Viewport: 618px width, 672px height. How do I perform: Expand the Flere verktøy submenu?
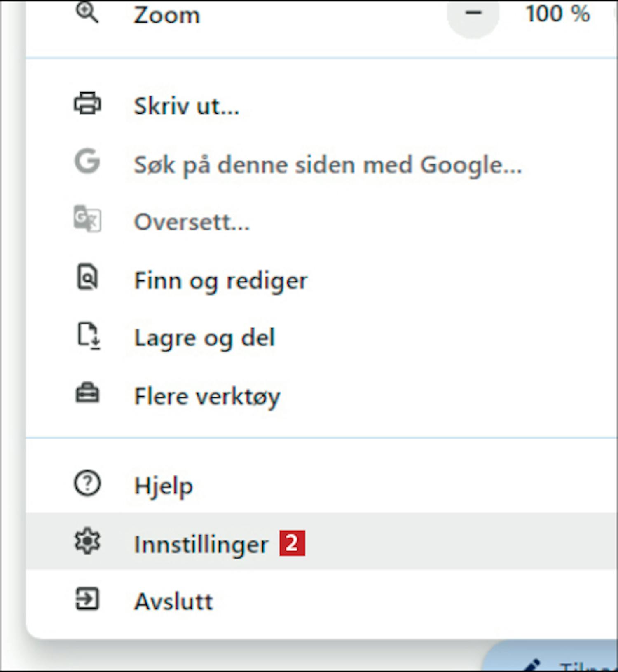coord(321,395)
